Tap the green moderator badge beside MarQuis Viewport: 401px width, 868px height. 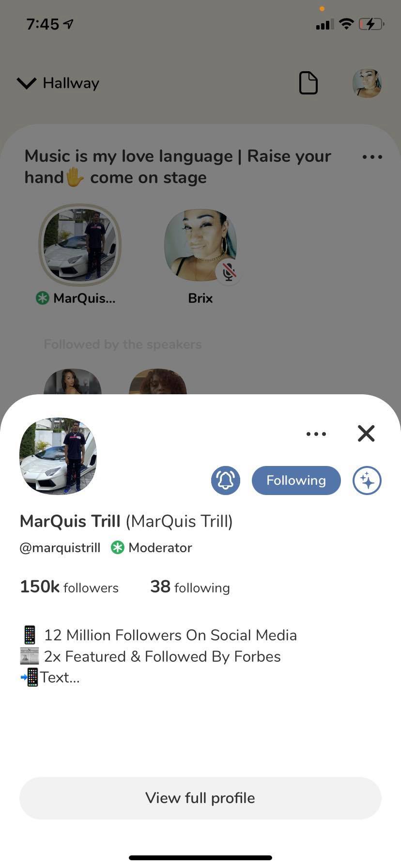43,298
